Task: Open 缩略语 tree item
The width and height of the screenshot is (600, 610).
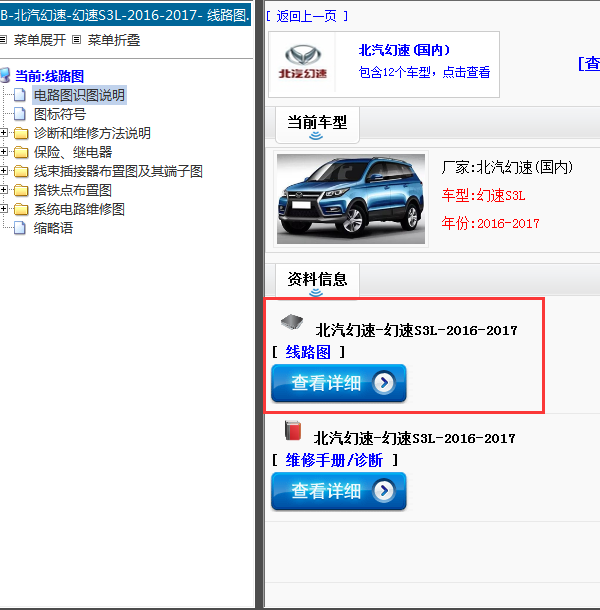Action: click(x=53, y=228)
